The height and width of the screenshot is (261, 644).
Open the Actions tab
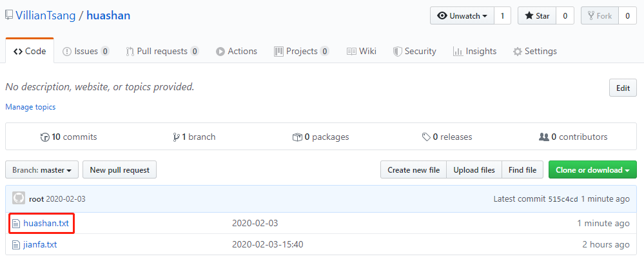pyautogui.click(x=237, y=52)
